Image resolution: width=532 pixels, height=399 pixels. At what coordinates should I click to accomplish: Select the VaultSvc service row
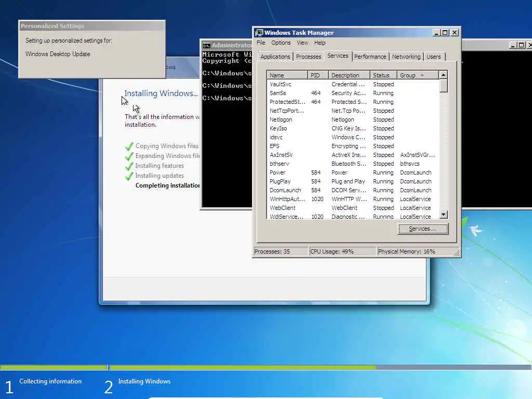tap(353, 84)
